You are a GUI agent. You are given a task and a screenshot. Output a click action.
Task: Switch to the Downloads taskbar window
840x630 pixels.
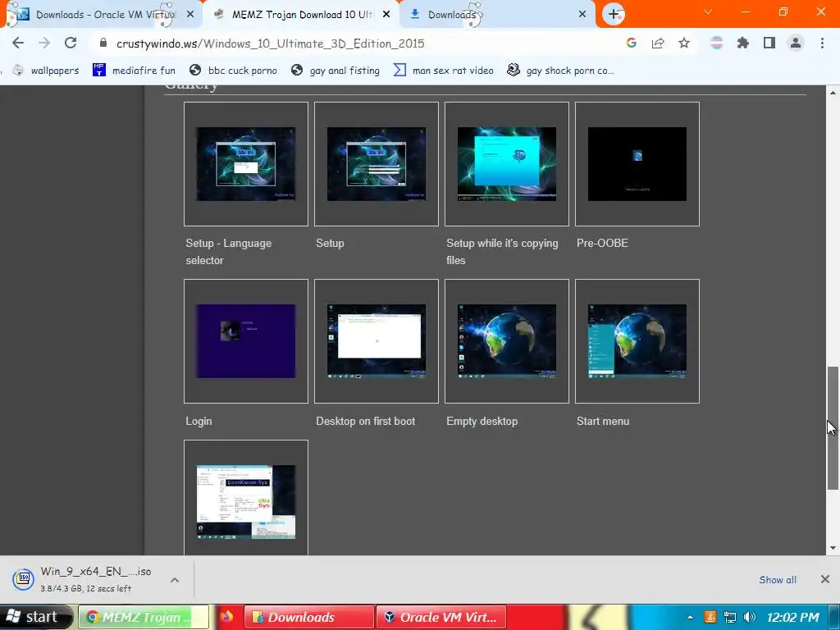coord(309,617)
